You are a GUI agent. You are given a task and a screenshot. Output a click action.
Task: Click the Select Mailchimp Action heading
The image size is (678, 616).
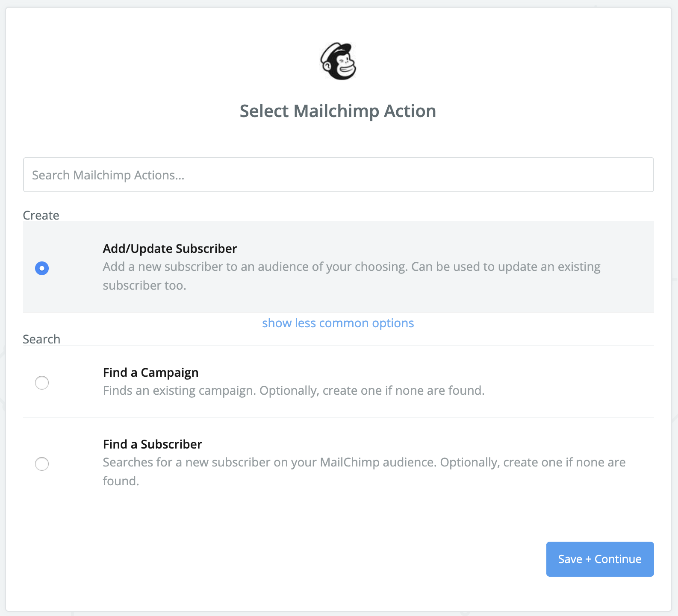coord(338,111)
